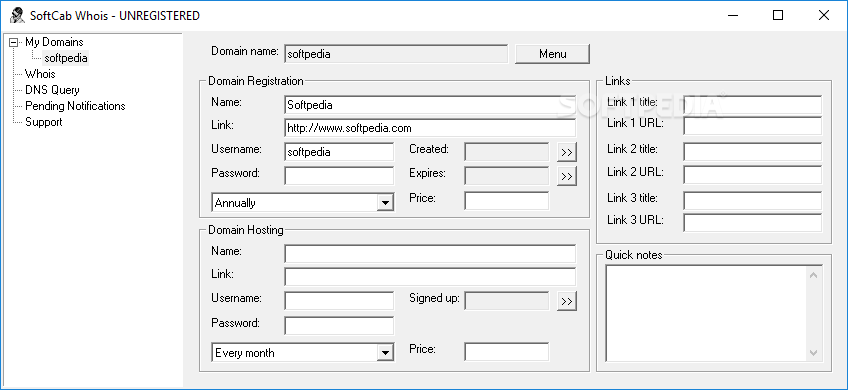Open the Support tree item
The width and height of the screenshot is (848, 390).
[x=43, y=122]
